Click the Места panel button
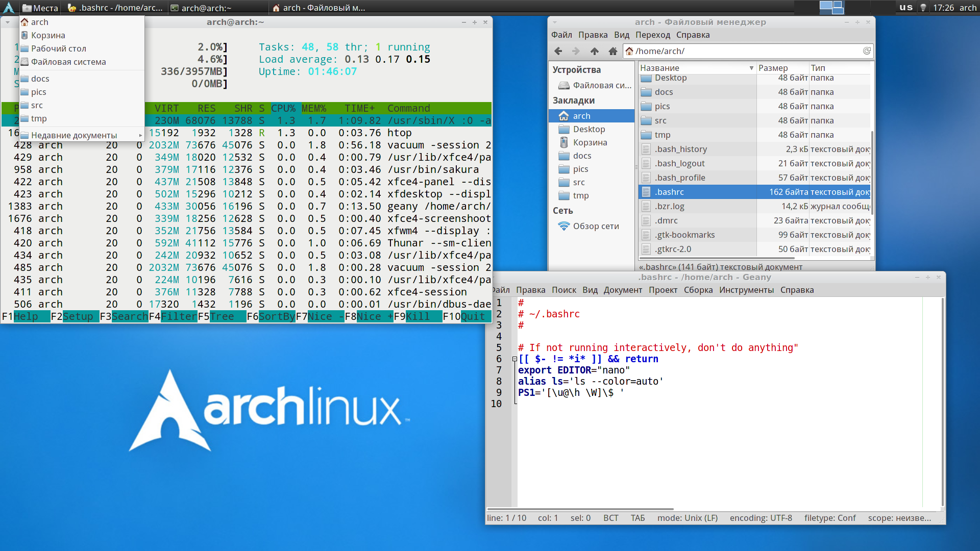Screen dimensions: 980x551 coord(40,8)
